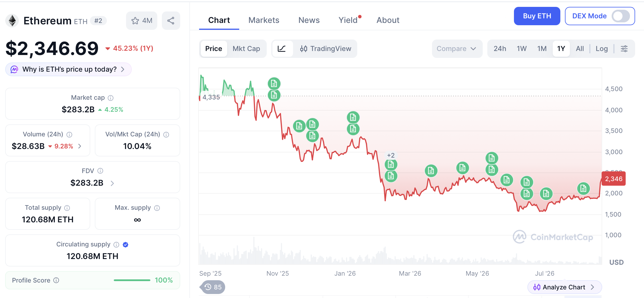Select the Price chart option
This screenshot has width=644, height=298.
[214, 49]
